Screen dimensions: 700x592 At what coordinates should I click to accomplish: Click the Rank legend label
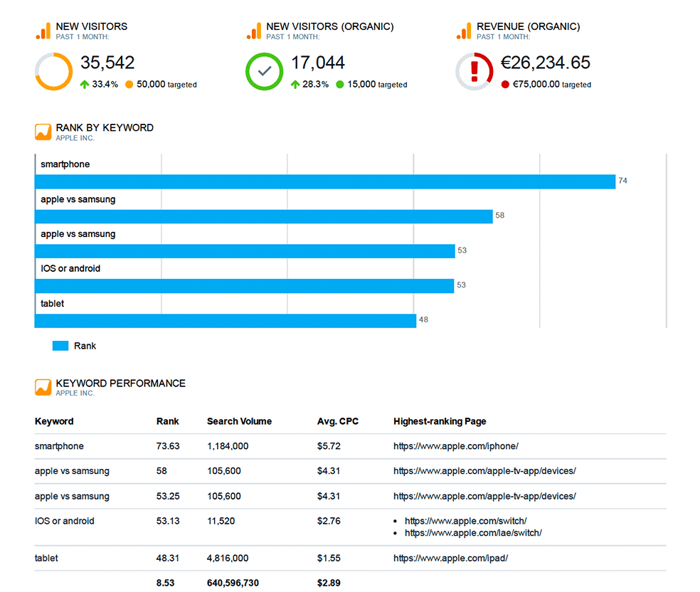[x=85, y=346]
